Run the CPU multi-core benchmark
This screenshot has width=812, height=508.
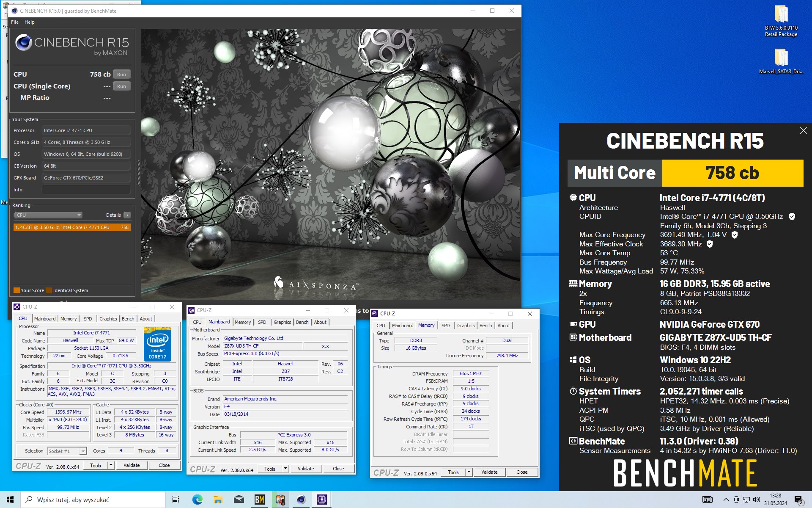[122, 75]
